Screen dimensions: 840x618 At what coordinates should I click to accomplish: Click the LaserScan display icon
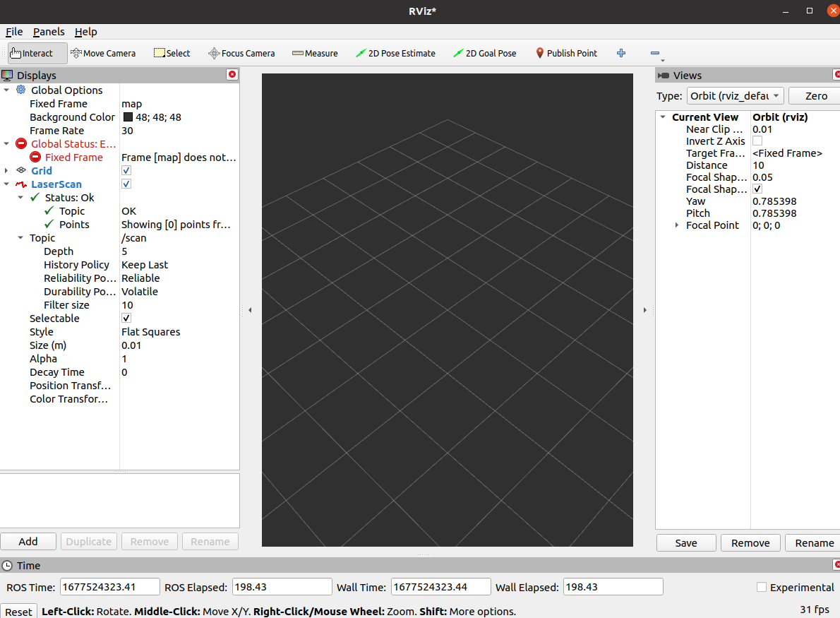click(x=21, y=184)
